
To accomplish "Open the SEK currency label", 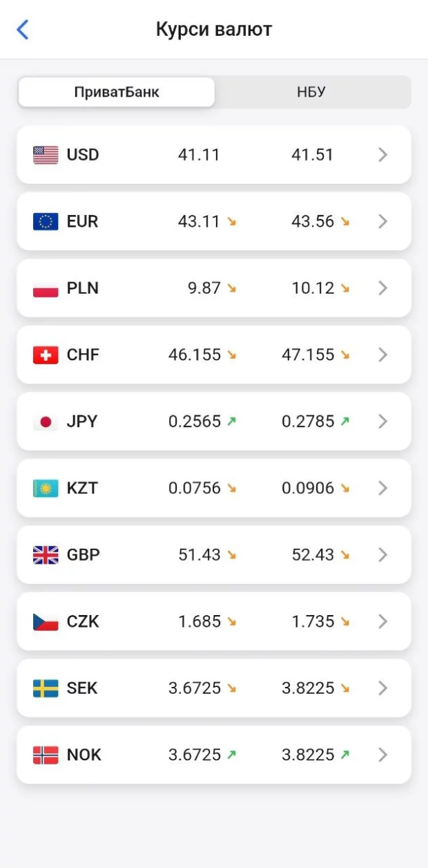I will pyautogui.click(x=82, y=688).
